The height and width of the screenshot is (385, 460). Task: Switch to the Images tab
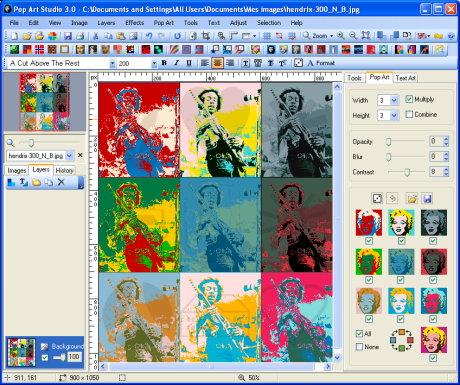point(17,170)
